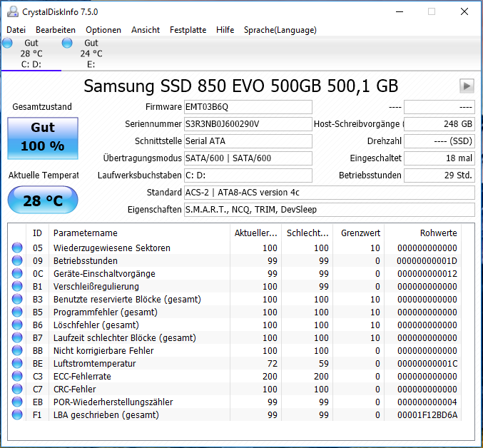This screenshot has height=448, width=483.
Task: Click the Grenzwert column header
Action: tap(359, 233)
